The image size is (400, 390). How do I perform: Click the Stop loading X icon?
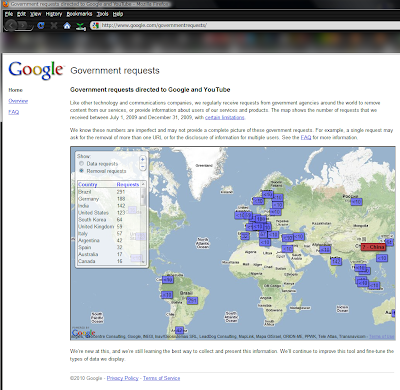tap(54, 25)
